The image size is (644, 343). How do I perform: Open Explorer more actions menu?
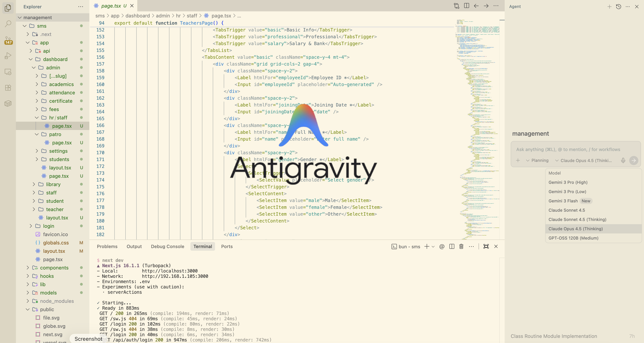click(80, 6)
